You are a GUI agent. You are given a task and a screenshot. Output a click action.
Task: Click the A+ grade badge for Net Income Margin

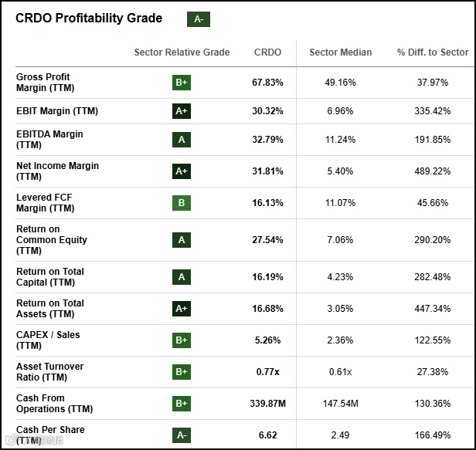[182, 171]
